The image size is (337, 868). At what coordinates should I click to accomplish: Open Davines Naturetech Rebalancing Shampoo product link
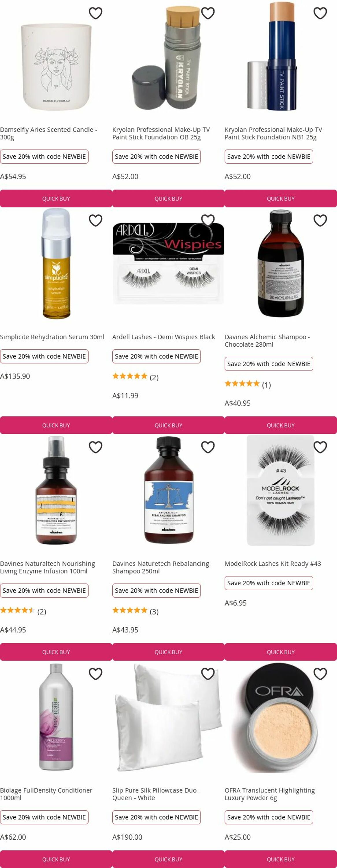click(x=161, y=567)
